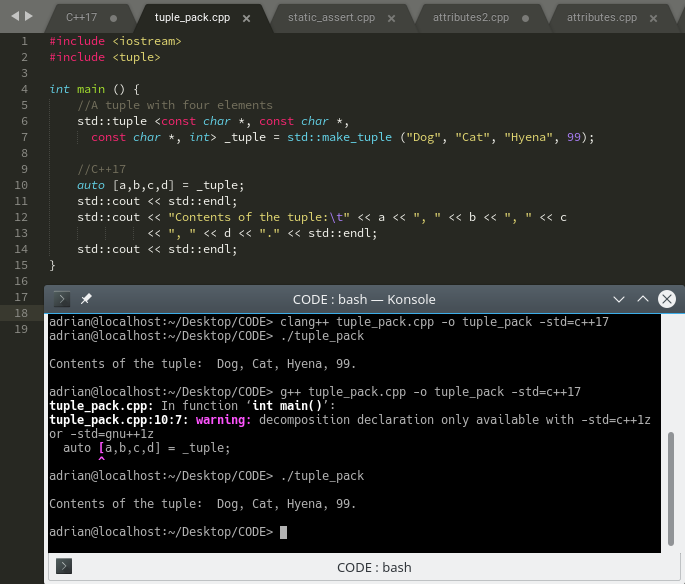The image size is (685, 584).
Task: Click unsaved dot on attributes2.cpp tab
Action: click(526, 18)
